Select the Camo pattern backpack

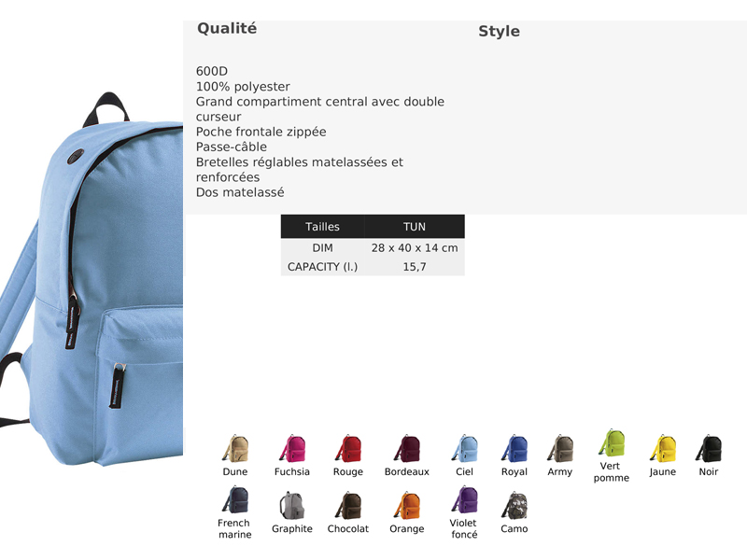514,505
